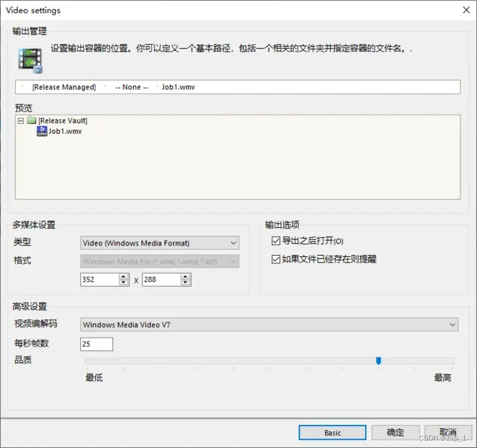Click the Release Managed path segment
Screen dimensions: 477x448
tap(63, 87)
